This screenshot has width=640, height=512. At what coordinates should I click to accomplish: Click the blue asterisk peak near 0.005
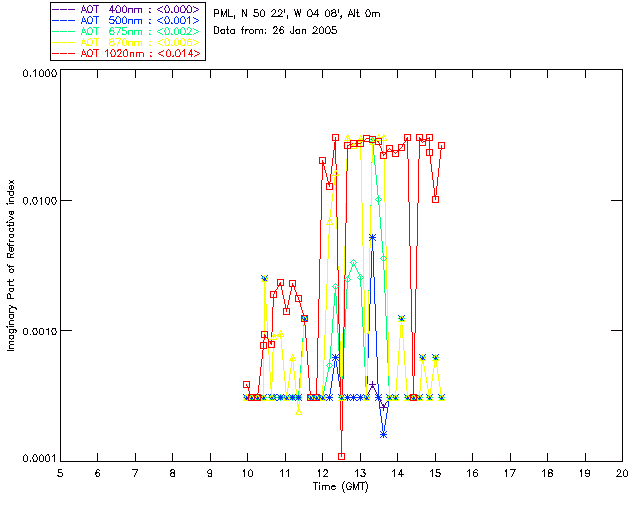click(372, 237)
